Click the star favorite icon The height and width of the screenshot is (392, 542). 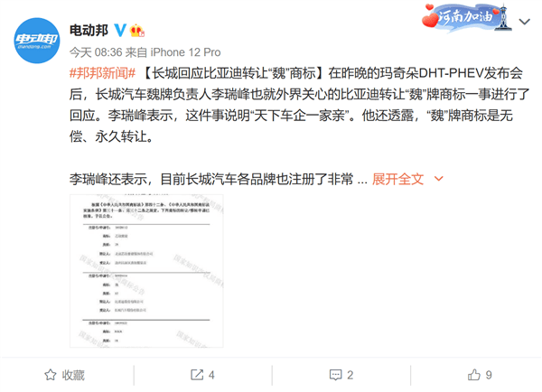[x=51, y=375]
